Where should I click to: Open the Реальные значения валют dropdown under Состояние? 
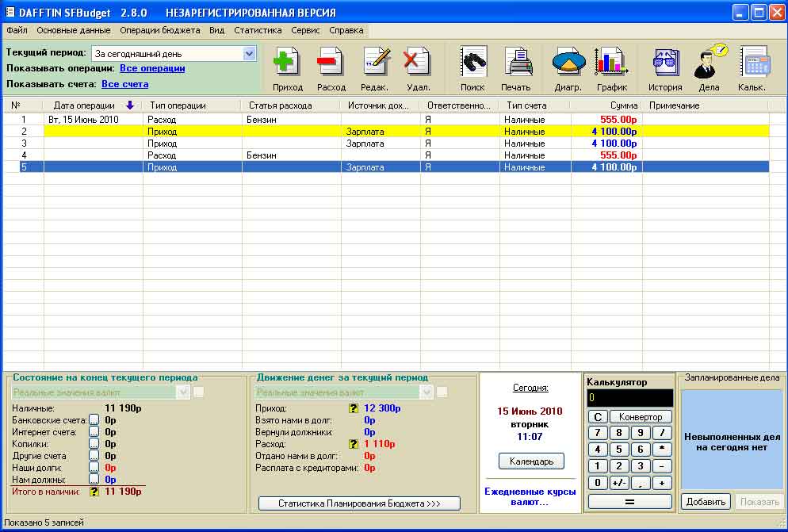point(184,392)
